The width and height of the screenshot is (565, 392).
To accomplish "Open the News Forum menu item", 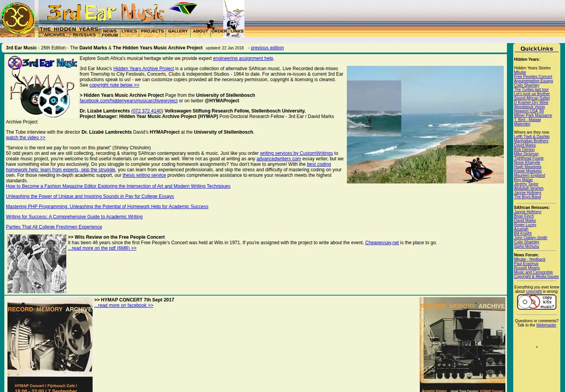I will 110,33.
